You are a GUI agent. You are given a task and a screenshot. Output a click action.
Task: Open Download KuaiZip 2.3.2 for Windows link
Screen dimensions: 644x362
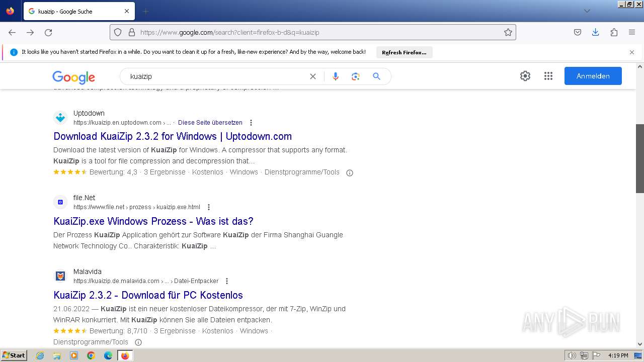[173, 136]
